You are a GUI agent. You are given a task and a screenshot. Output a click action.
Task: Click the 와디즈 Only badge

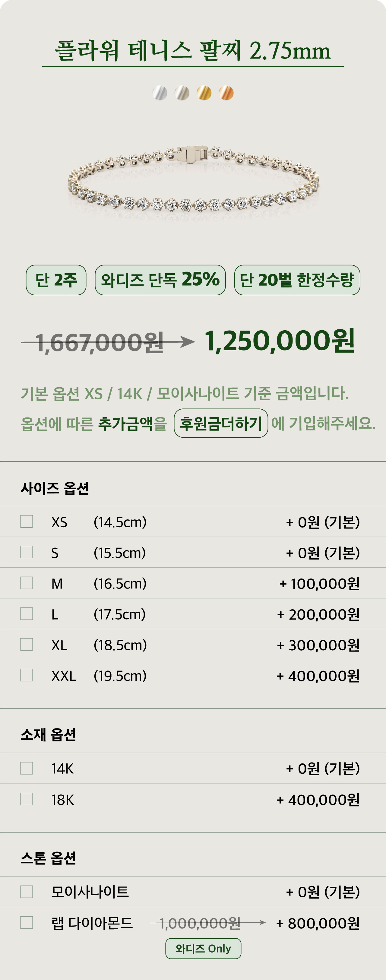[203, 948]
